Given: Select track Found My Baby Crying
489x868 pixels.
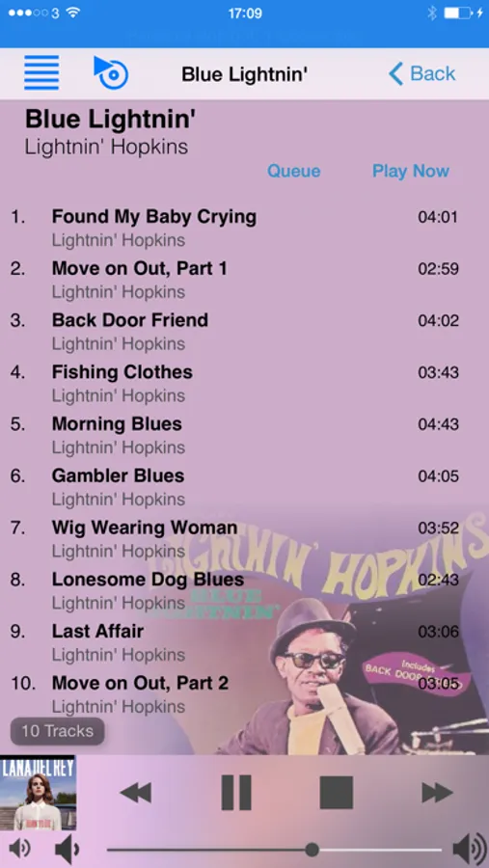Looking at the screenshot, I should coord(244,228).
